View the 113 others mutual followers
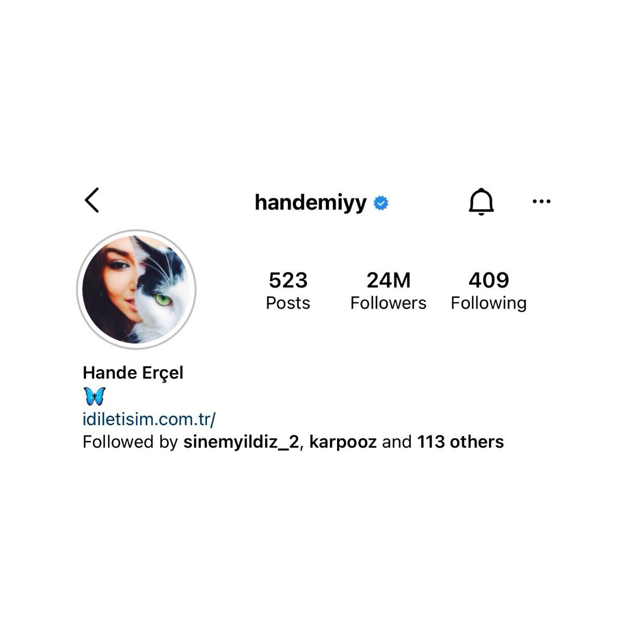Screen dimensions: 644x644 pos(460,442)
